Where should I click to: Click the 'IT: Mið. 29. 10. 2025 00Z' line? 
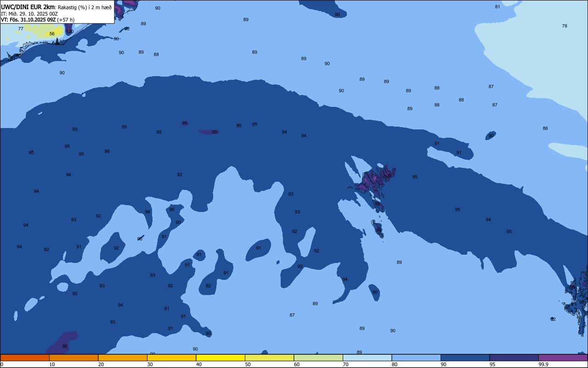(x=29, y=14)
